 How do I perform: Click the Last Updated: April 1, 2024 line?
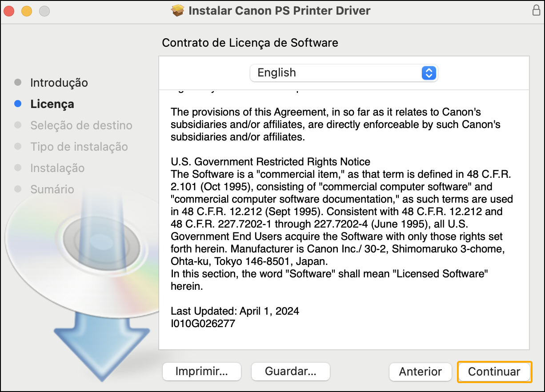235,311
